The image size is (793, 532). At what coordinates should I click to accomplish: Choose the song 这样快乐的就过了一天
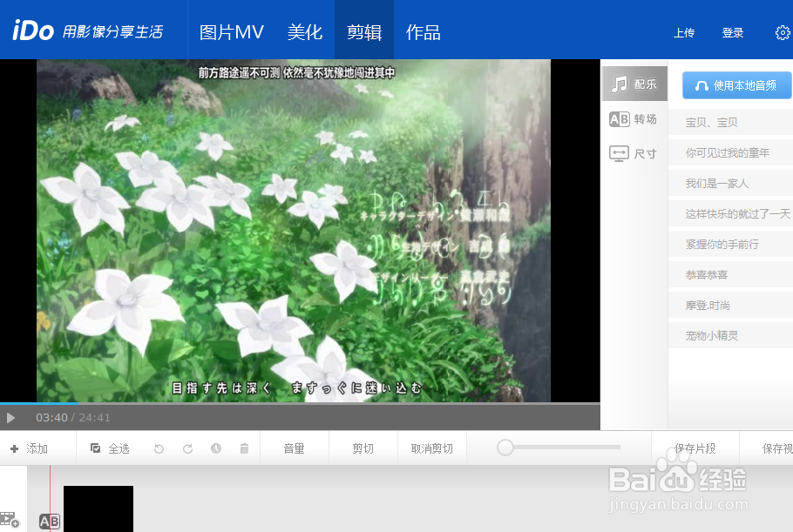730,213
